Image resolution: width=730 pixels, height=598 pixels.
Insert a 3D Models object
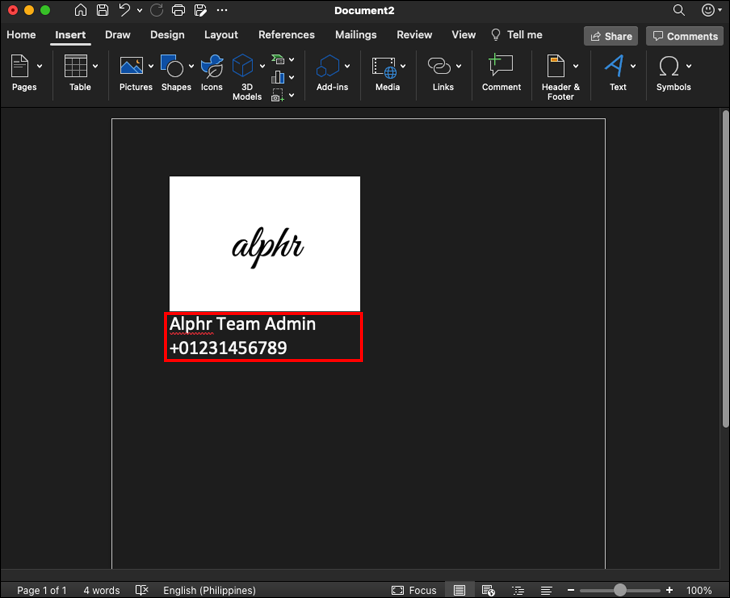[x=243, y=67]
